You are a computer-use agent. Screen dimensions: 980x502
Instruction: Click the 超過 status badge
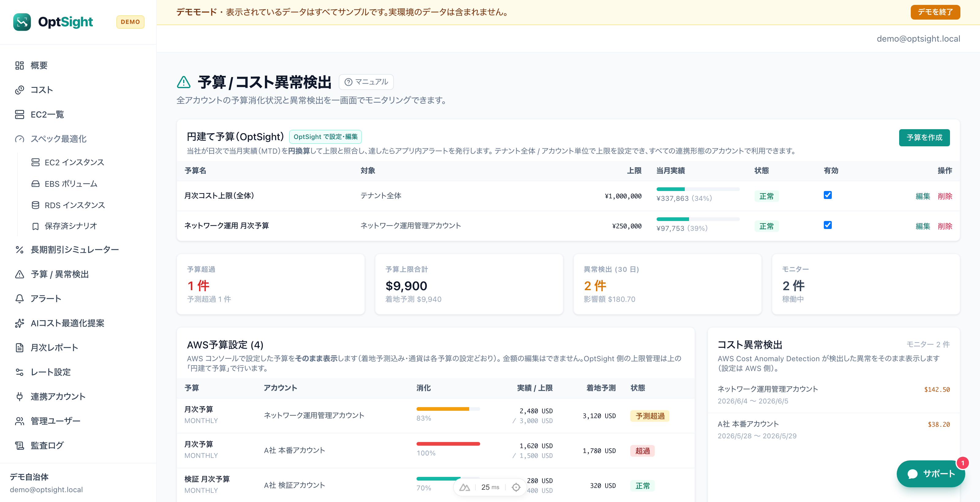tap(642, 451)
